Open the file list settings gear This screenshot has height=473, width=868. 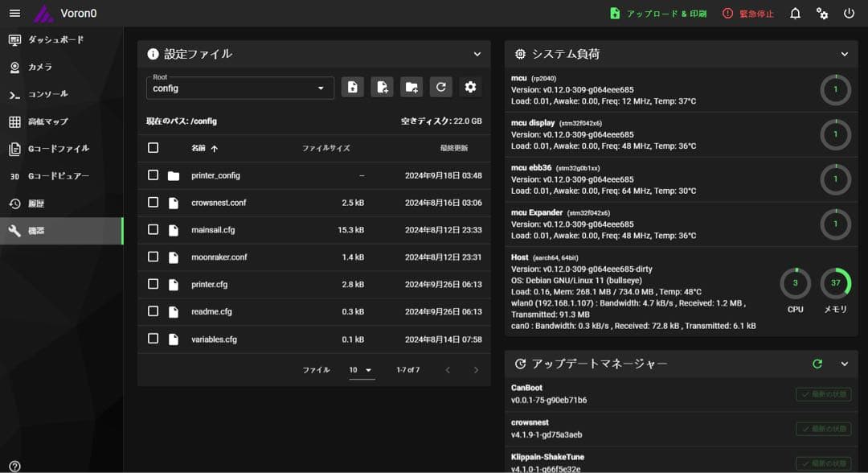(x=470, y=87)
